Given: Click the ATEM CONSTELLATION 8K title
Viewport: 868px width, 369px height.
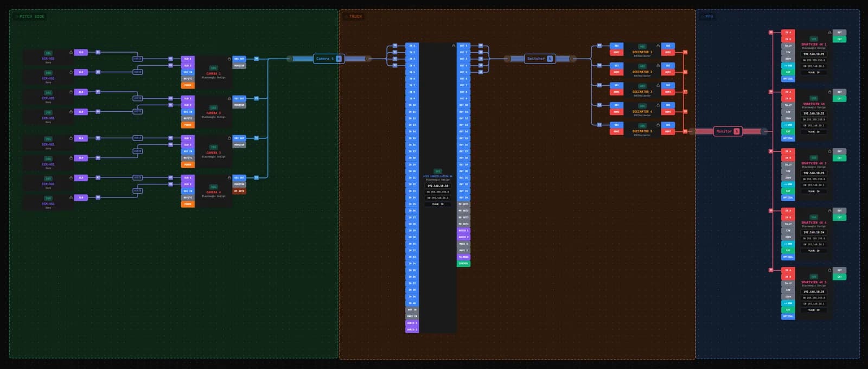Looking at the screenshot, I should click(x=438, y=176).
